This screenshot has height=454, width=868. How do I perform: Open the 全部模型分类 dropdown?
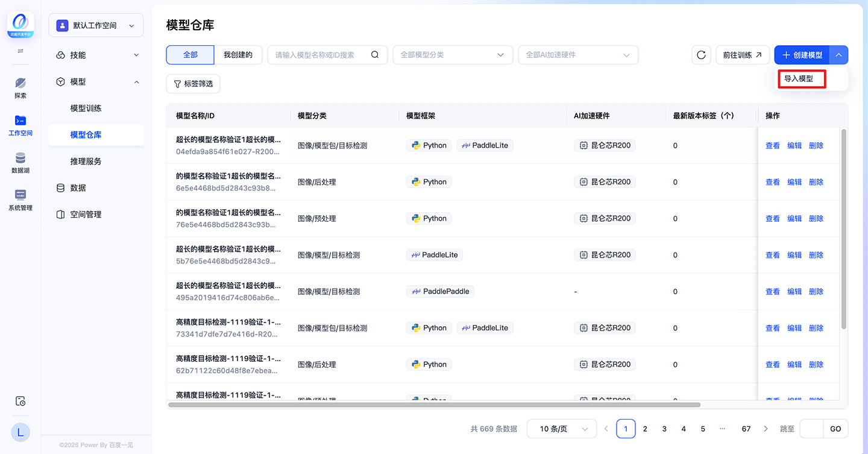tap(453, 55)
